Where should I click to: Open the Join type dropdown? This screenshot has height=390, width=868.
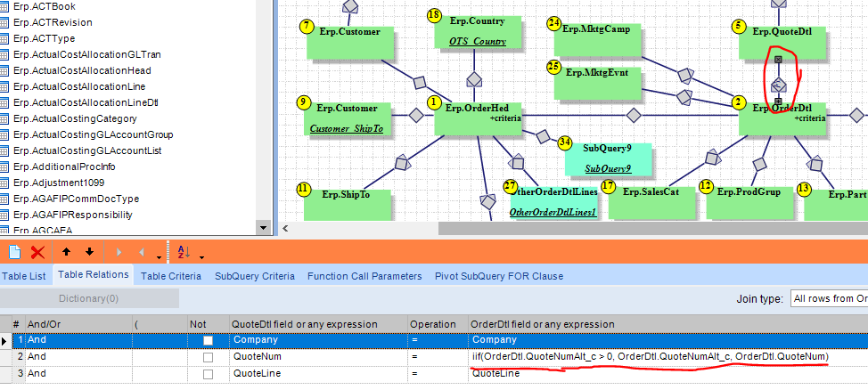830,298
